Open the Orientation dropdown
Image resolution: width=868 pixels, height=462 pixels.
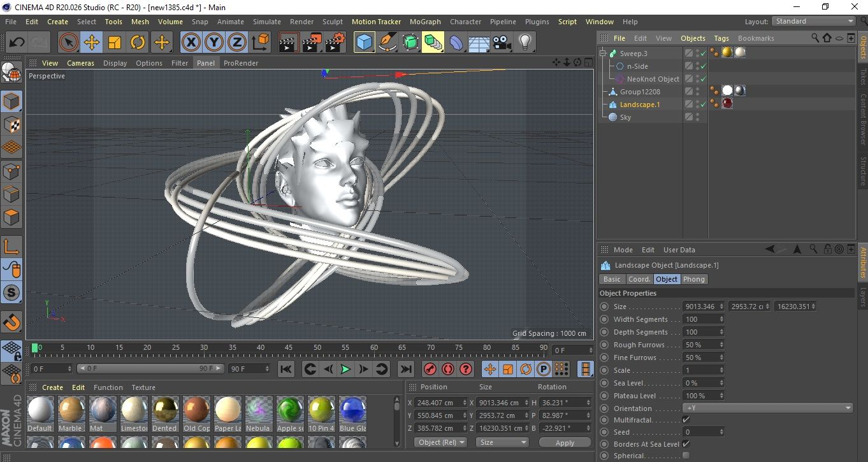click(x=768, y=408)
